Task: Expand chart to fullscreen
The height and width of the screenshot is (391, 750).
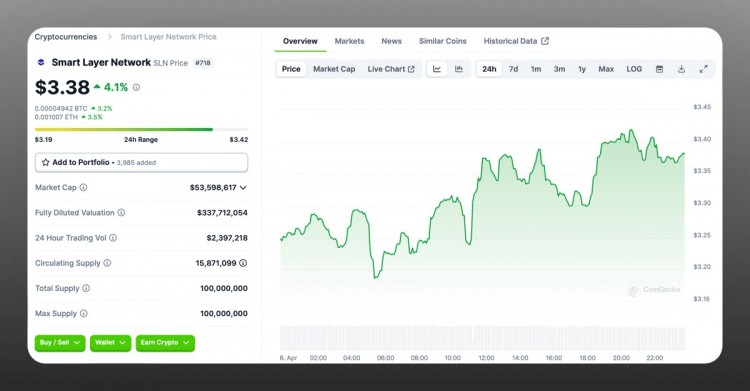Action: click(x=703, y=69)
